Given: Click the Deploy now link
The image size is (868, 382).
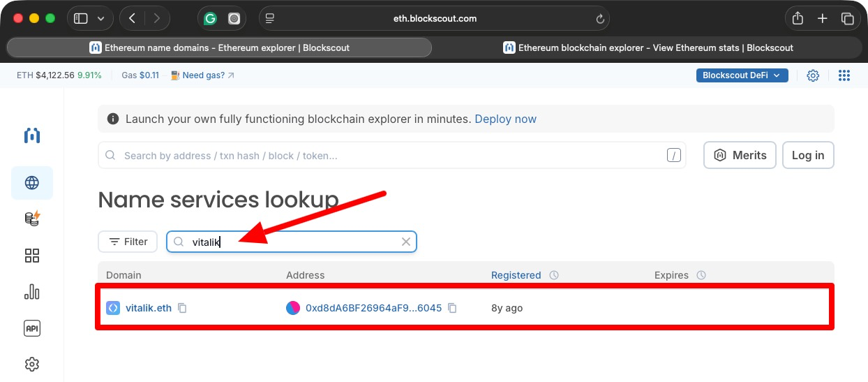Looking at the screenshot, I should [x=505, y=119].
